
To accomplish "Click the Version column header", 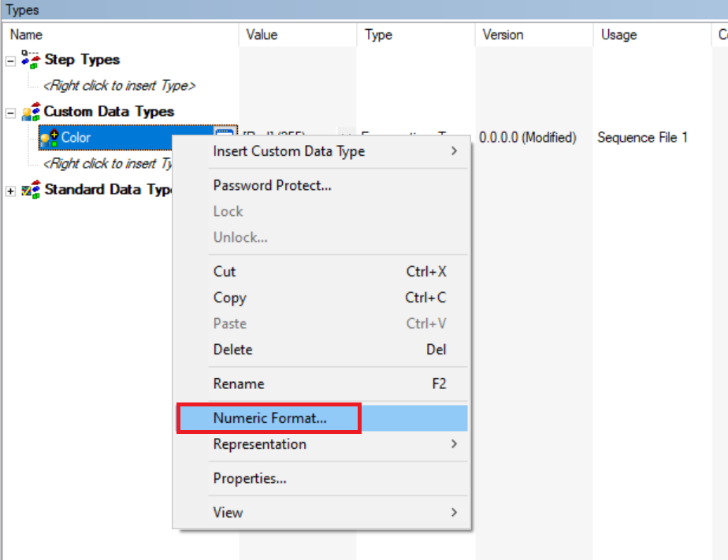I will tap(503, 35).
